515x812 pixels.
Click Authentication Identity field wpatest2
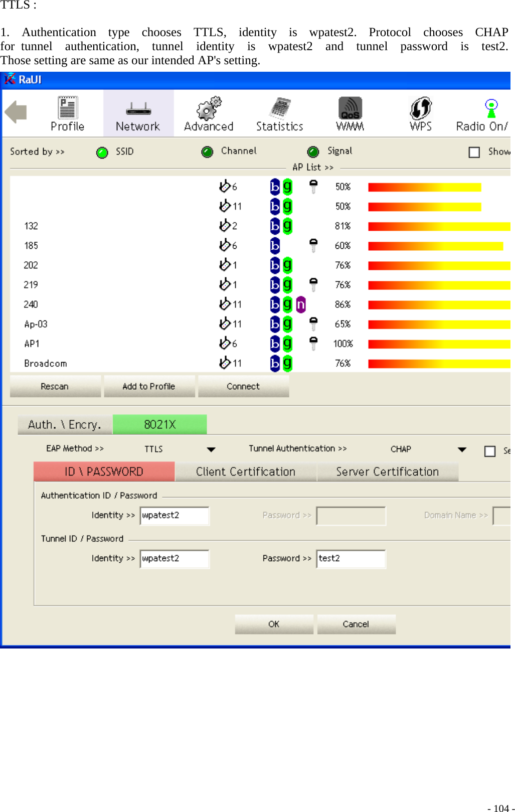[175, 516]
